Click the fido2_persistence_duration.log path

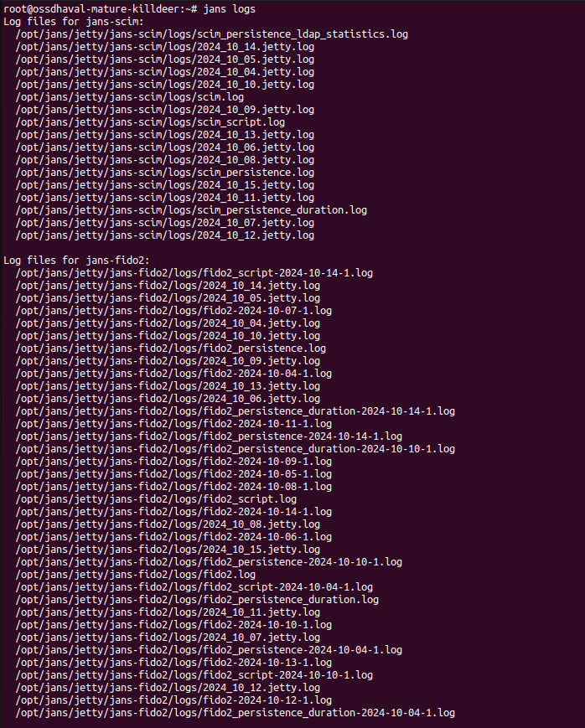(197, 599)
